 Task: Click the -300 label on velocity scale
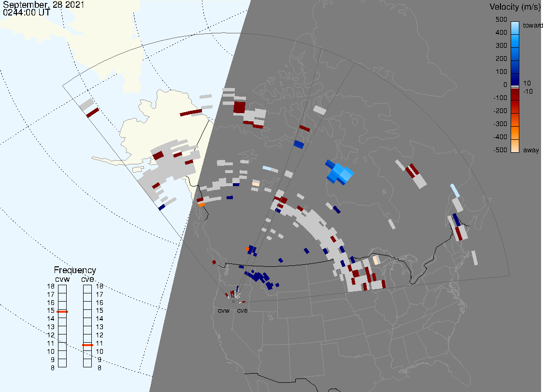pyautogui.click(x=500, y=124)
